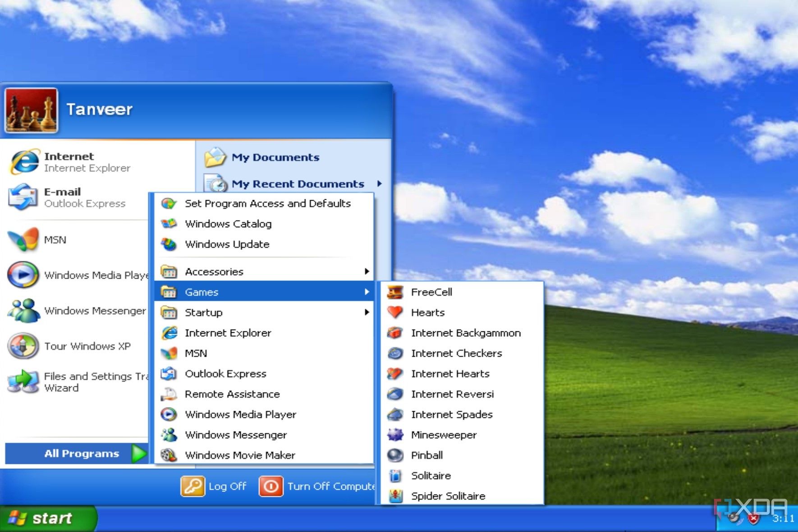Screen dimensions: 798x532
Task: Open Spider Solitaire
Action: pos(448,495)
